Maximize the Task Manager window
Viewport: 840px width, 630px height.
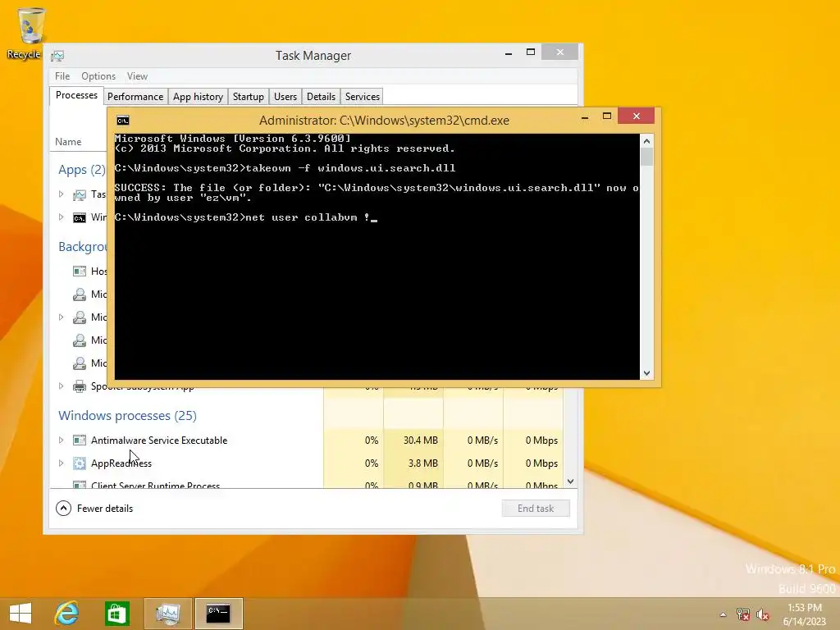(531, 52)
